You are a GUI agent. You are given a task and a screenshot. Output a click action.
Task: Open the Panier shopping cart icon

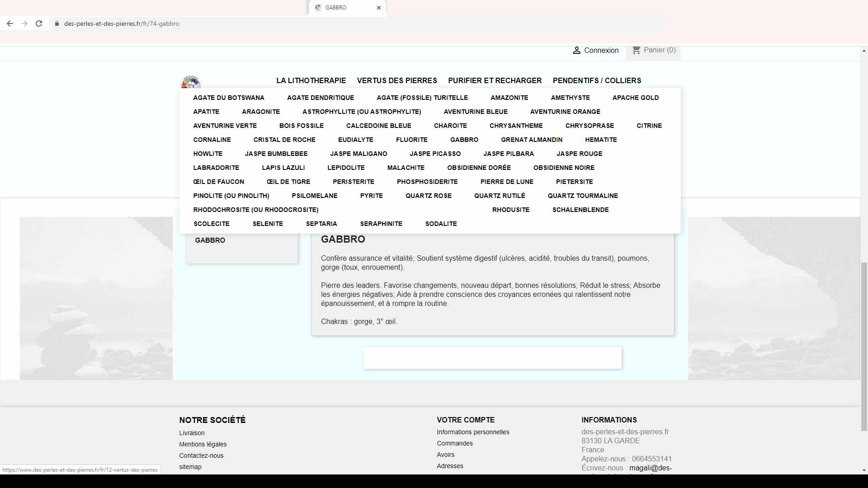point(636,50)
